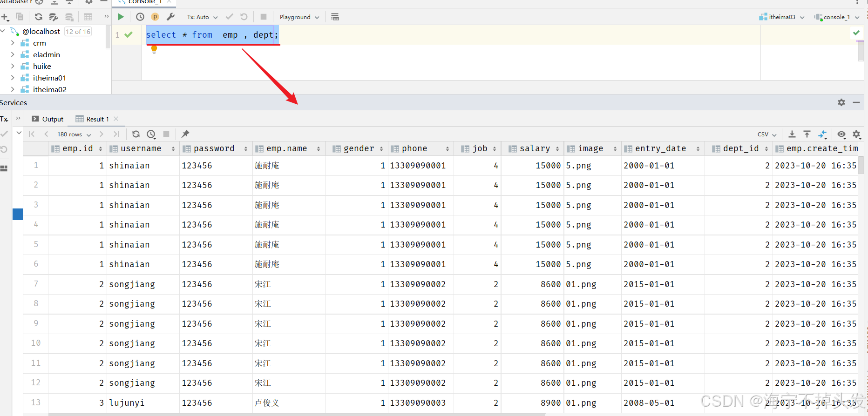868x416 pixels.
Task: Switch to the Output tab
Action: pos(47,119)
